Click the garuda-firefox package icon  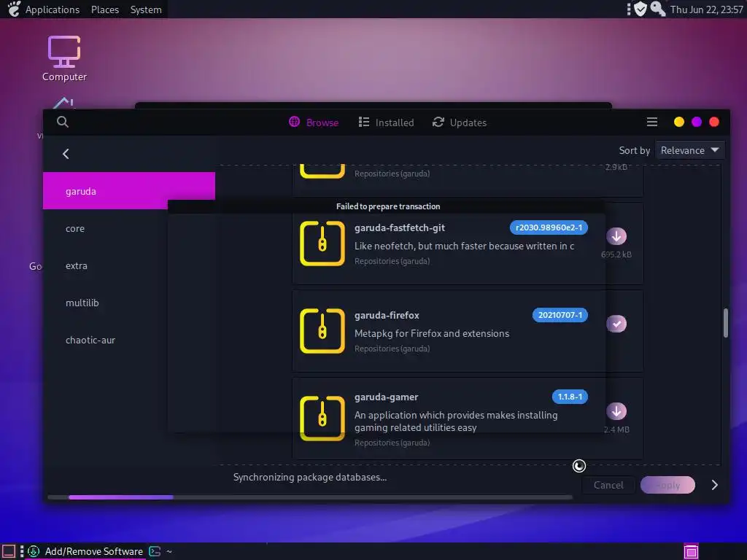[x=322, y=331]
